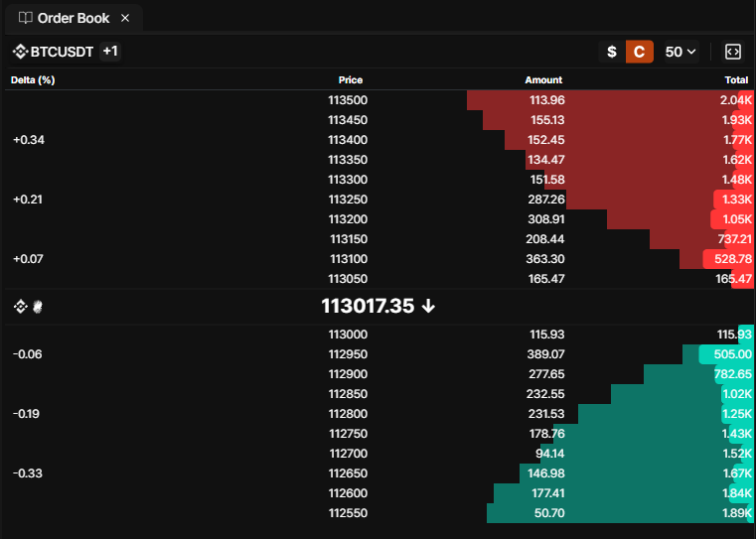Open the 50 price grouping dropdown
The height and width of the screenshot is (539, 756).
point(680,52)
